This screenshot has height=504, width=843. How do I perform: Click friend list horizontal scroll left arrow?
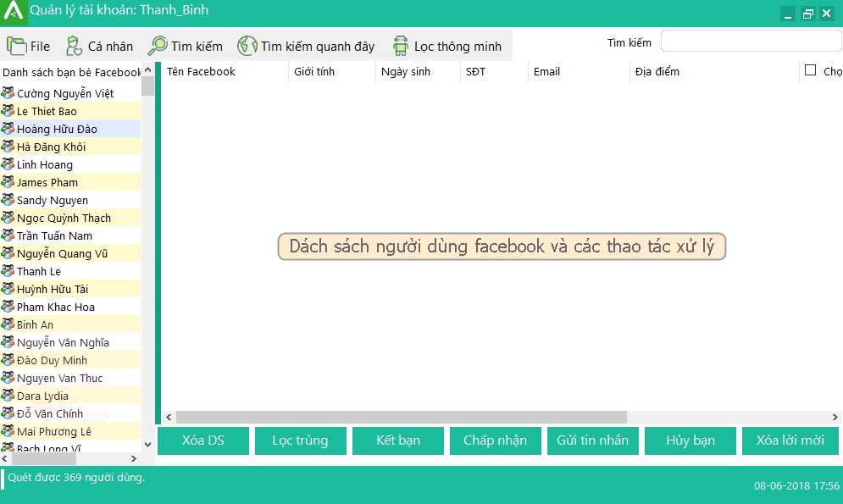(5, 459)
